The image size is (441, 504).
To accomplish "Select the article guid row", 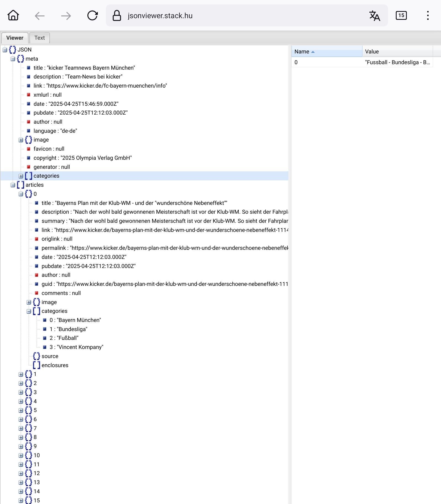I will [165, 284].
